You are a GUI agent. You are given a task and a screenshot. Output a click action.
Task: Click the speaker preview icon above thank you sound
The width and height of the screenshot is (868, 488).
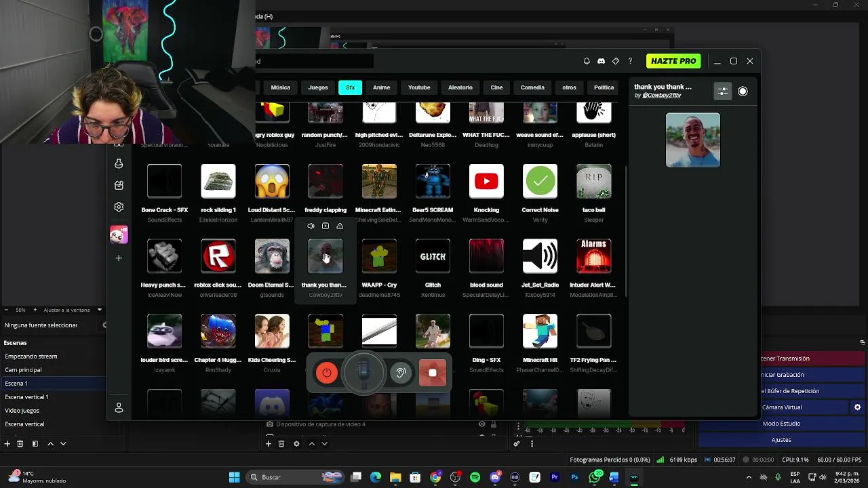pyautogui.click(x=311, y=226)
